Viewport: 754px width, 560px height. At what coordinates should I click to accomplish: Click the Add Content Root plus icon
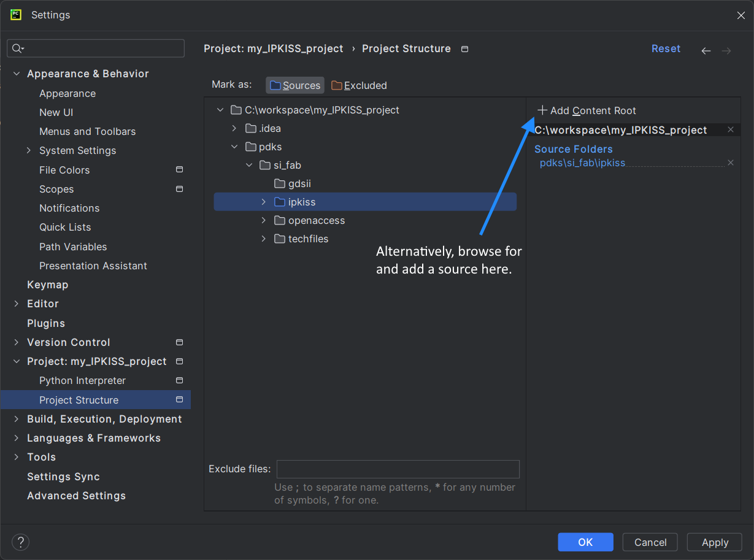click(x=542, y=110)
